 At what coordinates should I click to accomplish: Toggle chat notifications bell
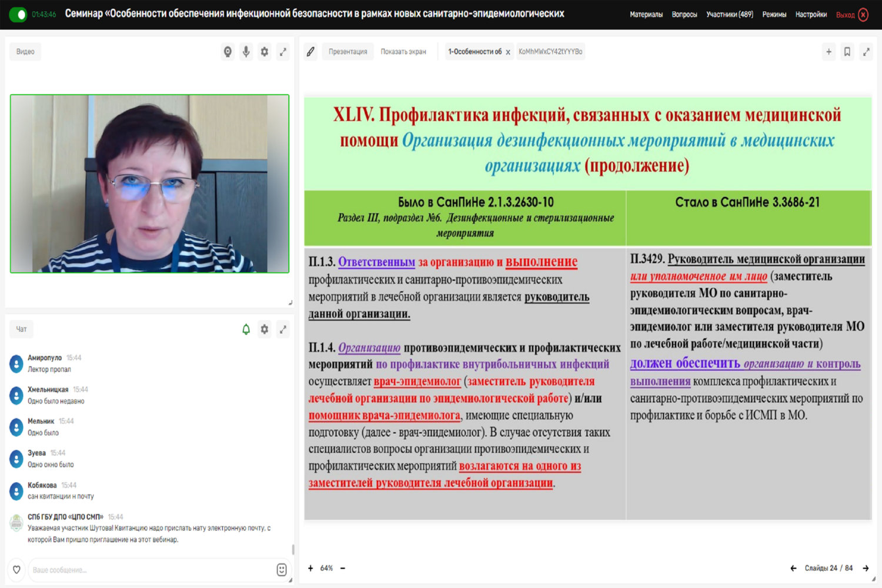click(x=246, y=329)
